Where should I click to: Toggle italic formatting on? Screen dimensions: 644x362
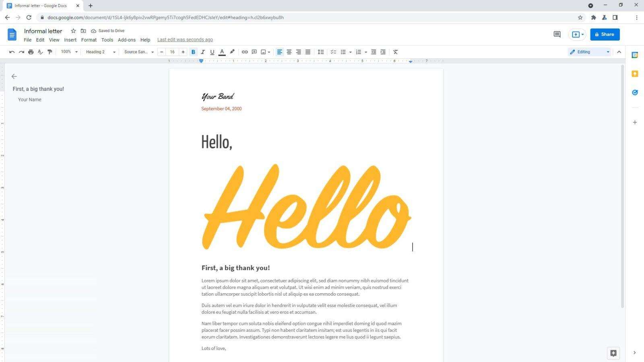pyautogui.click(x=202, y=51)
